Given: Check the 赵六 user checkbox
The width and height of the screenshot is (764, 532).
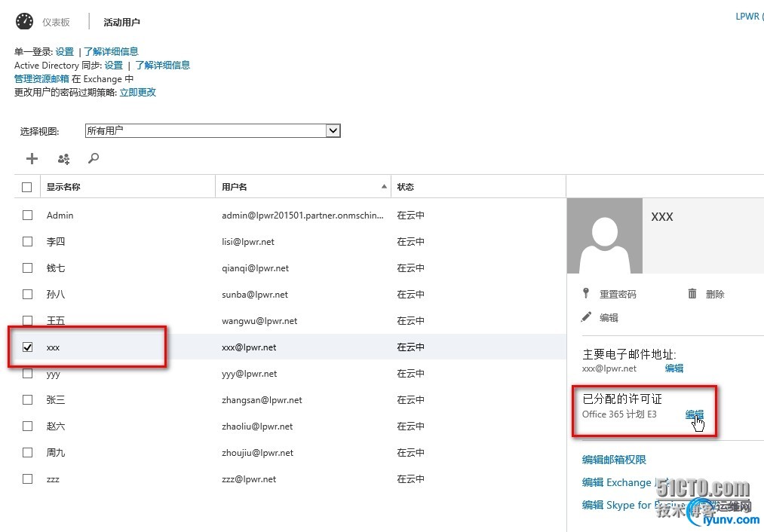Looking at the screenshot, I should pyautogui.click(x=27, y=426).
